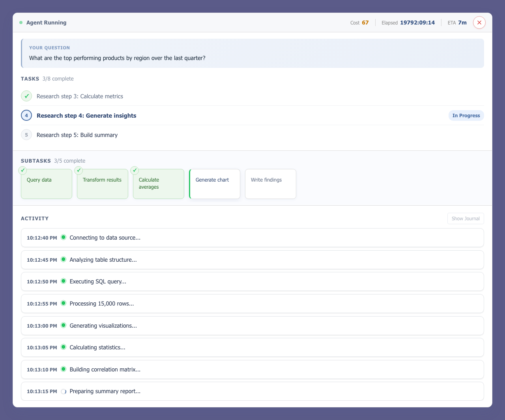Click the Transform results checkmark badge

click(x=79, y=170)
